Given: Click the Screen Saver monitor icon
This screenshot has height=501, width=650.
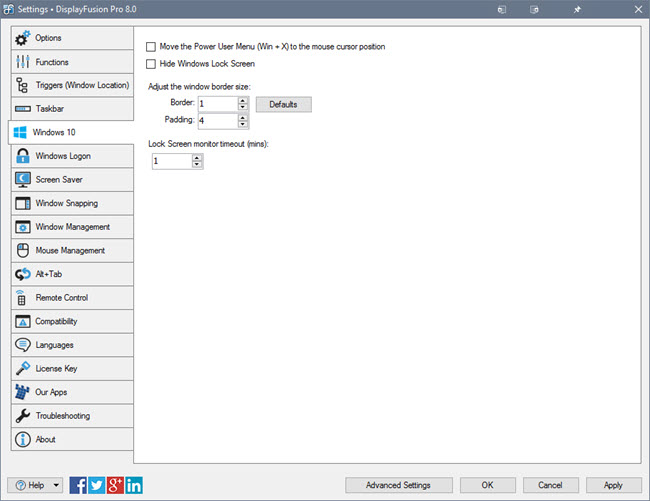Looking at the screenshot, I should (23, 179).
